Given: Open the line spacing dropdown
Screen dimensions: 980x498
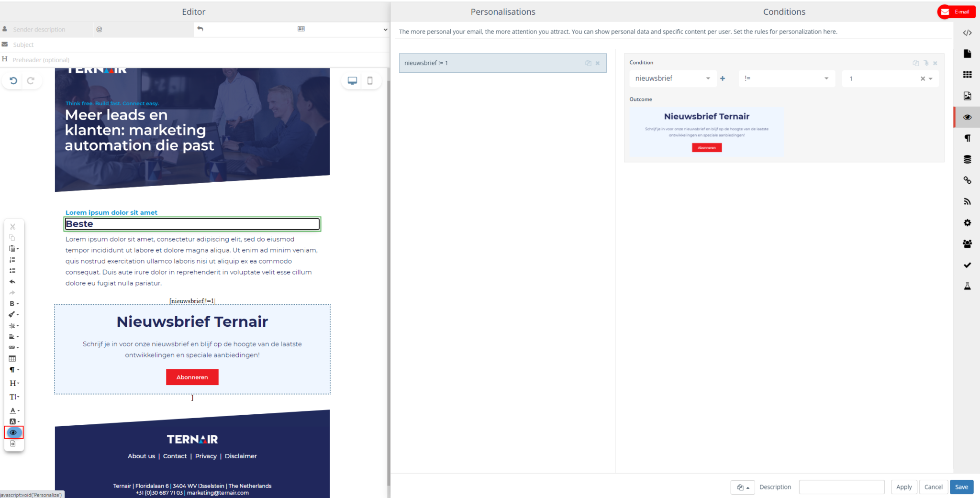Looking at the screenshot, I should (14, 326).
